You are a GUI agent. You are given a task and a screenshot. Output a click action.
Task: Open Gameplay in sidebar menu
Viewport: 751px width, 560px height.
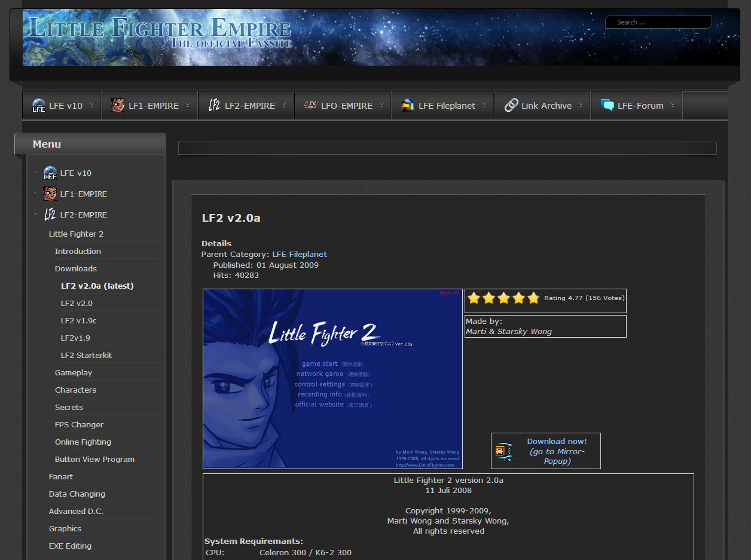pyautogui.click(x=74, y=372)
